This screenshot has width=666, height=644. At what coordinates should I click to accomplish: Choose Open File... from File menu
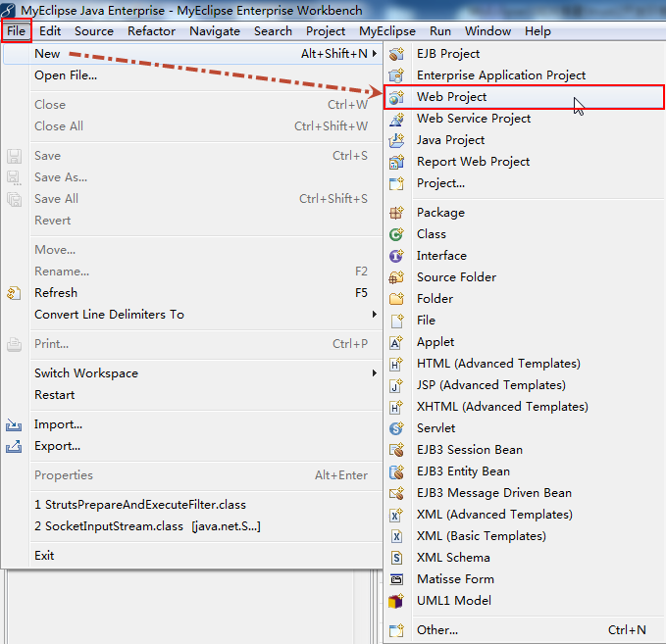click(x=192, y=75)
